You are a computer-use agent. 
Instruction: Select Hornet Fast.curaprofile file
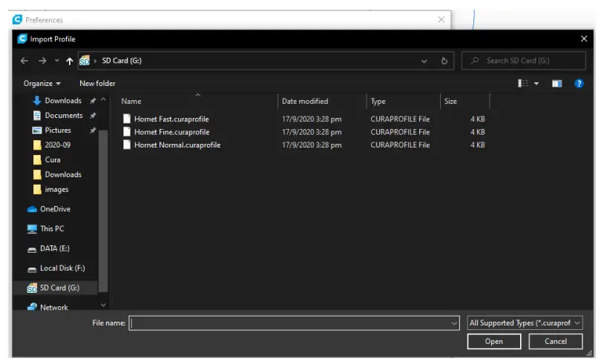click(x=171, y=119)
